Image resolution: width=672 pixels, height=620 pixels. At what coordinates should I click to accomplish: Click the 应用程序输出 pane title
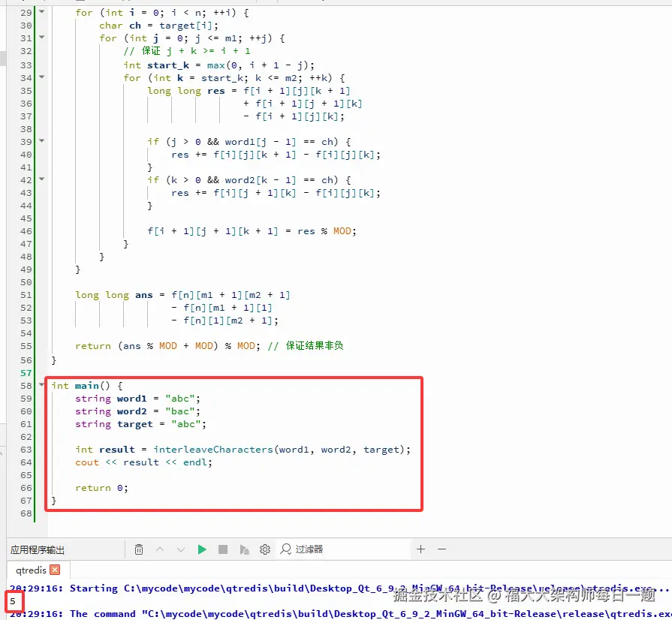38,549
